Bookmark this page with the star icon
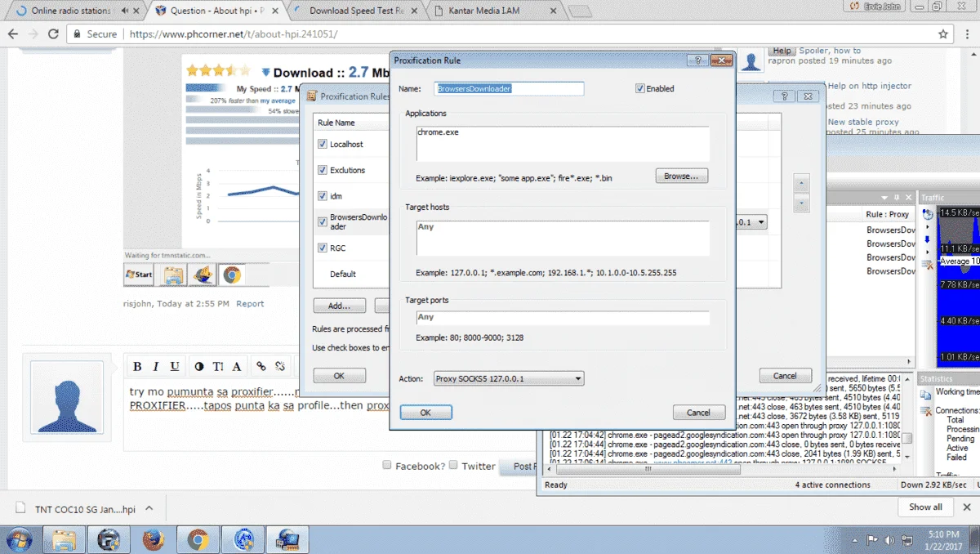Screen dimensions: 980x554 pyautogui.click(x=943, y=34)
